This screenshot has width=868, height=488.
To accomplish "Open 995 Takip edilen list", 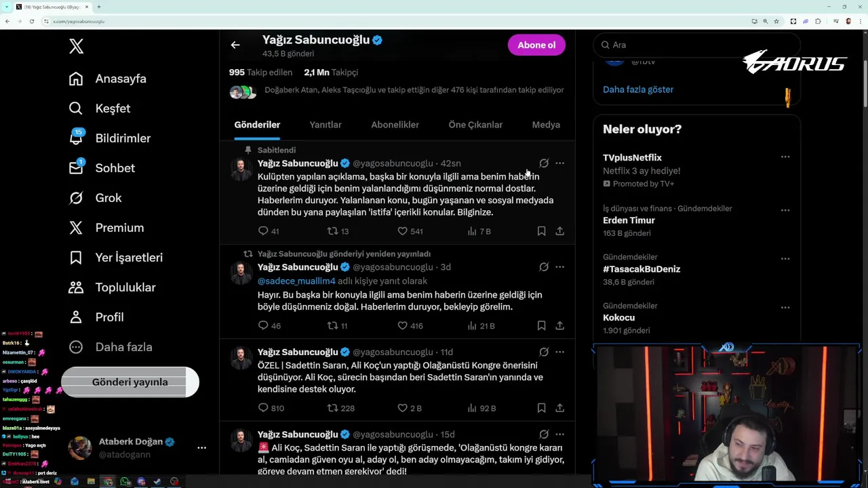I will (260, 73).
